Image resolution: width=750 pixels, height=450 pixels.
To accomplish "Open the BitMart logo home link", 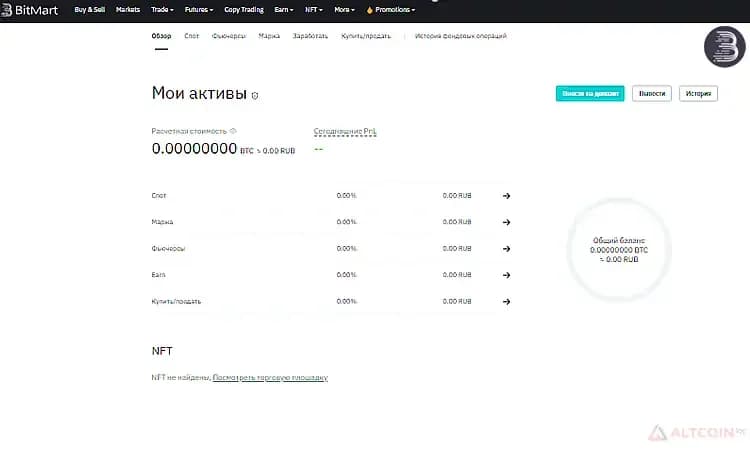I will [30, 10].
